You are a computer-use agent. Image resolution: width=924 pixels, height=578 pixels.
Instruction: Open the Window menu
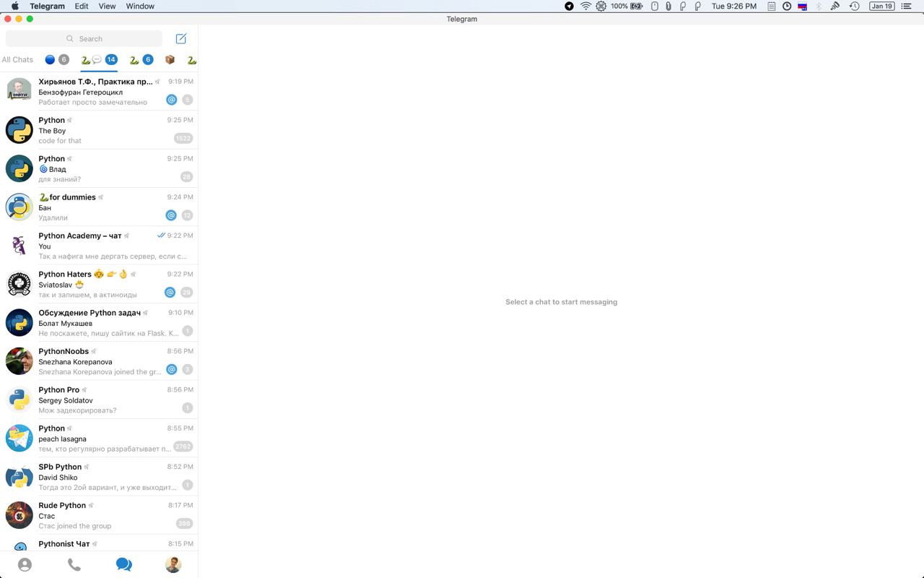[x=140, y=6]
